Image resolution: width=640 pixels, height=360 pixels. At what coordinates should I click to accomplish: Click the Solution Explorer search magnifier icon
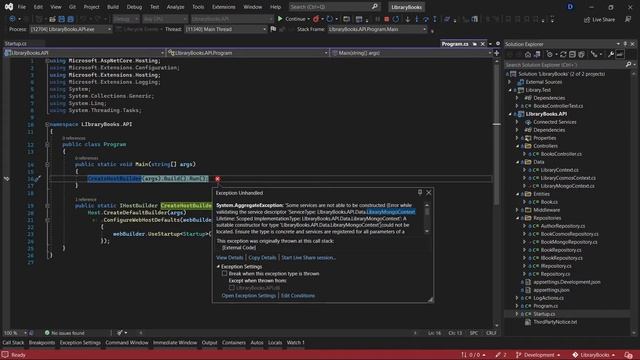[628, 64]
